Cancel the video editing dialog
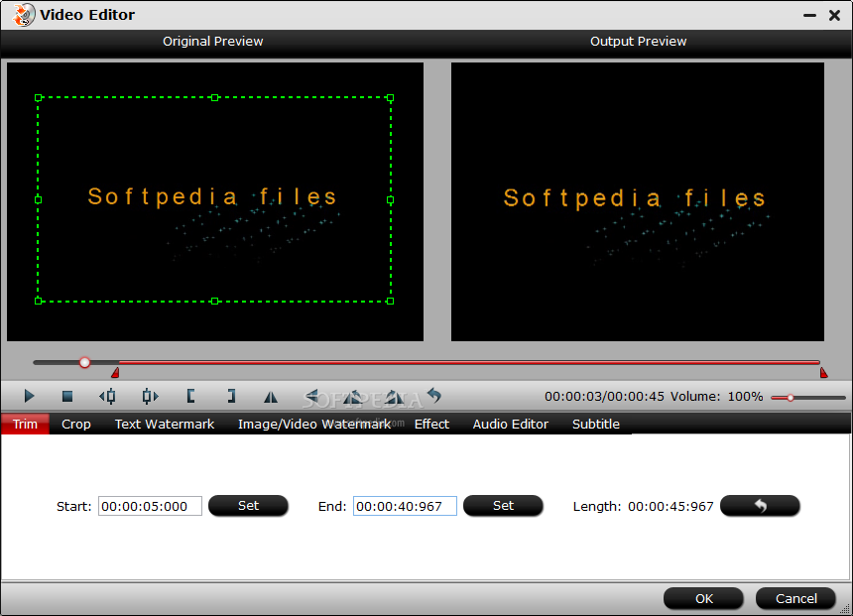 (x=795, y=598)
